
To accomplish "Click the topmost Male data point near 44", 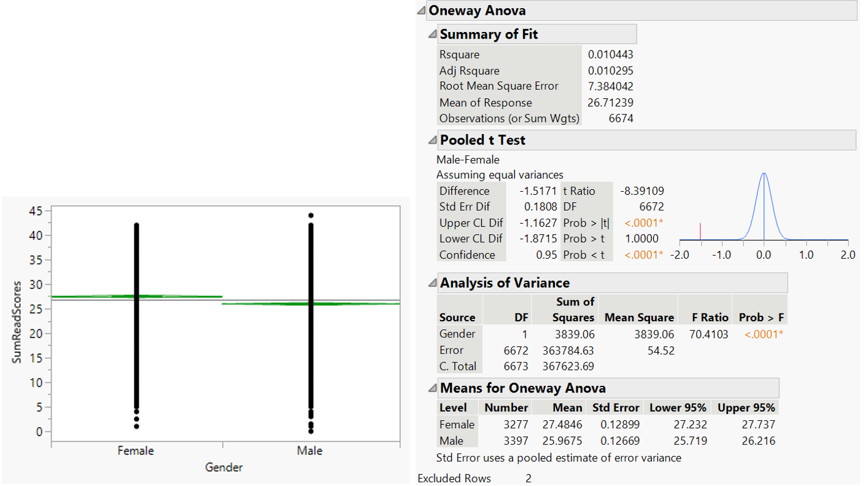I will pyautogui.click(x=311, y=216).
